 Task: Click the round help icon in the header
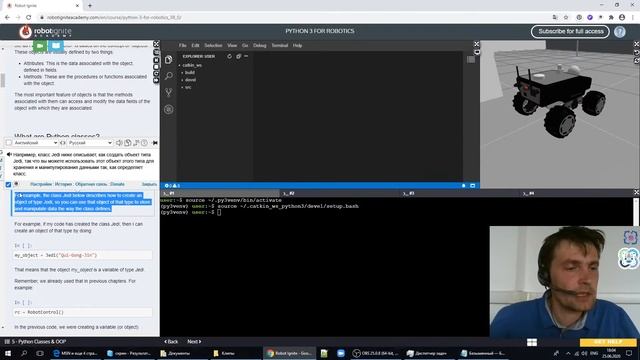(620, 32)
